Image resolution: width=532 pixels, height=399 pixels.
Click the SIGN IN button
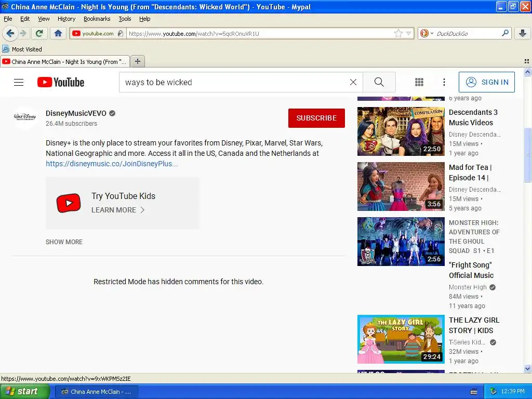(x=486, y=82)
